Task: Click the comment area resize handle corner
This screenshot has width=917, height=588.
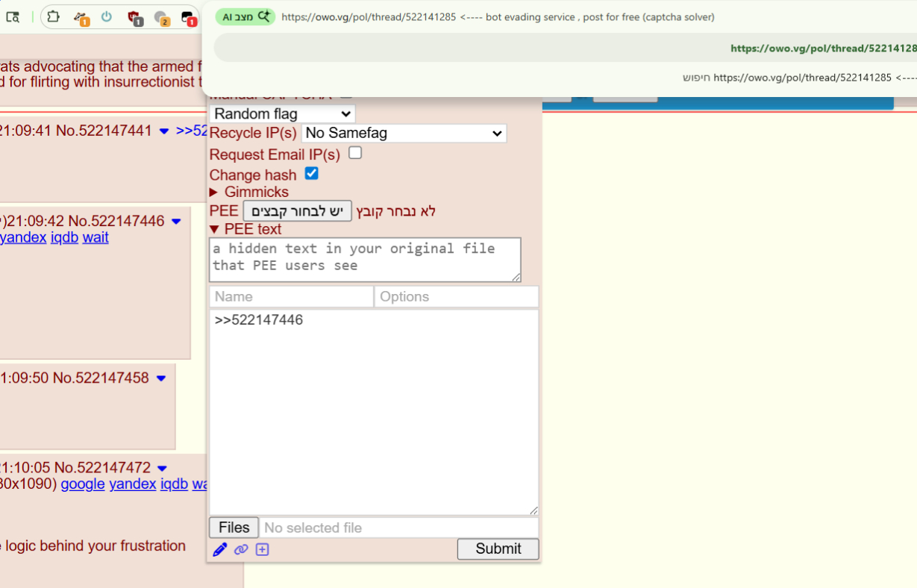Action: pos(533,510)
